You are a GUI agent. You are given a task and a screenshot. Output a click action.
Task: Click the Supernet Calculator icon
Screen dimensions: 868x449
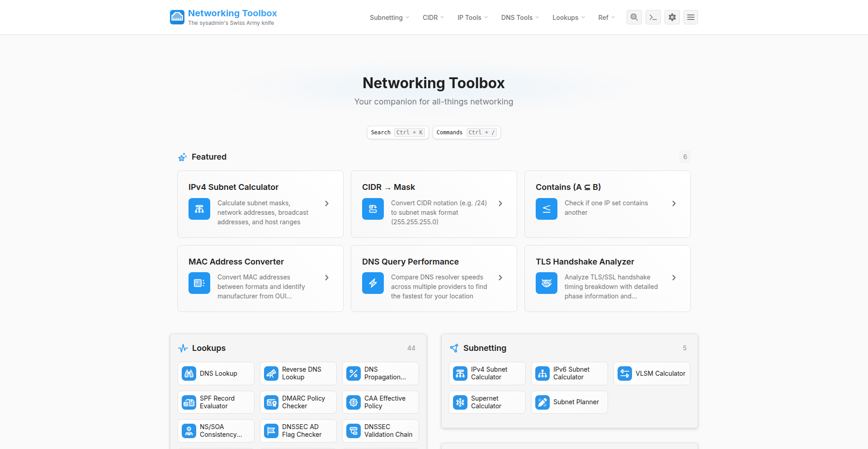(x=460, y=402)
